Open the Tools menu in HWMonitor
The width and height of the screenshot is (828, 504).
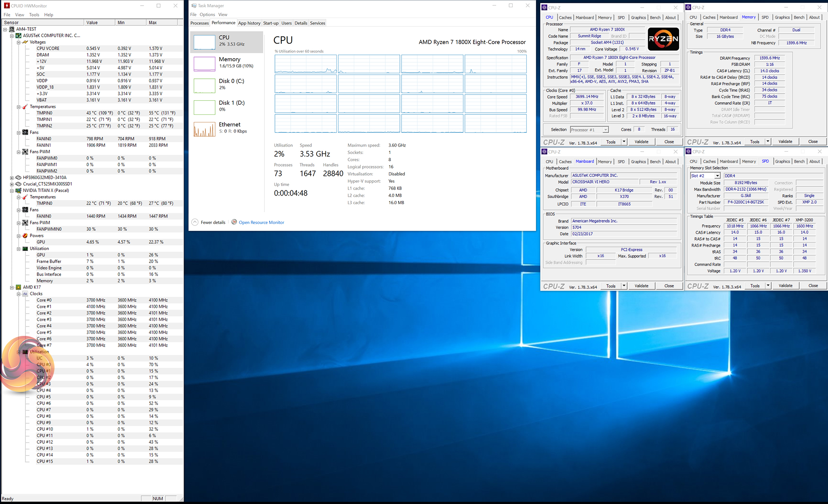point(34,15)
